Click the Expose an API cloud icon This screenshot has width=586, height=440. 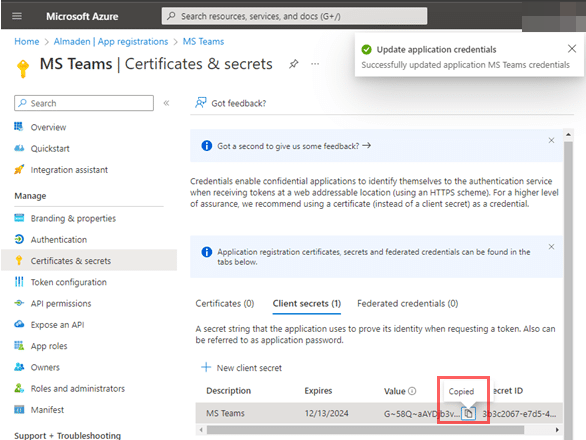point(19,324)
